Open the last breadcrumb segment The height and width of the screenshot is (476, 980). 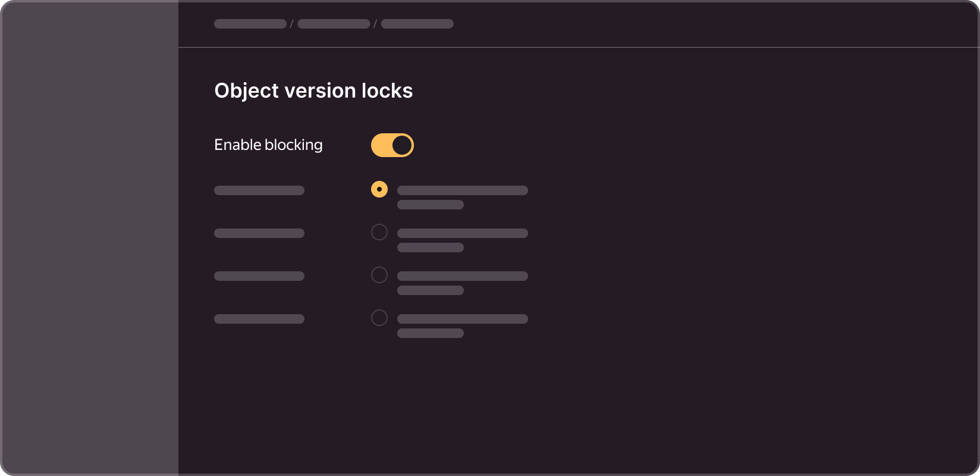[x=417, y=24]
